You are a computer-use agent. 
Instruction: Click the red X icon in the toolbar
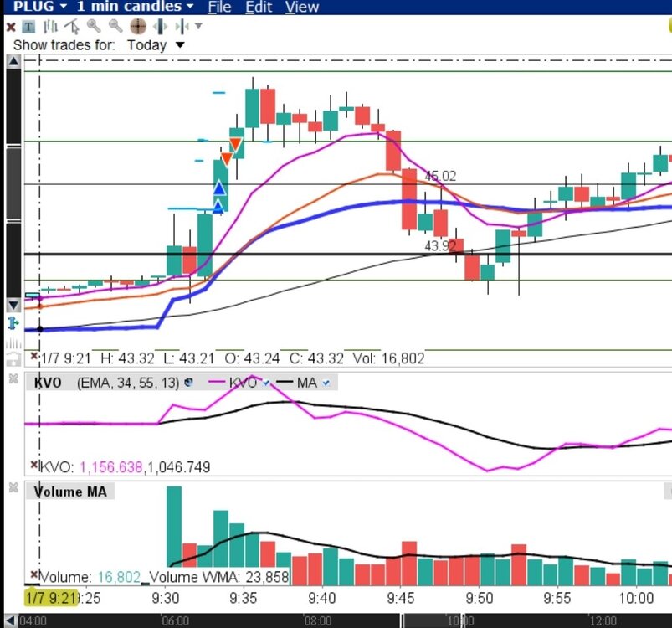point(11,26)
